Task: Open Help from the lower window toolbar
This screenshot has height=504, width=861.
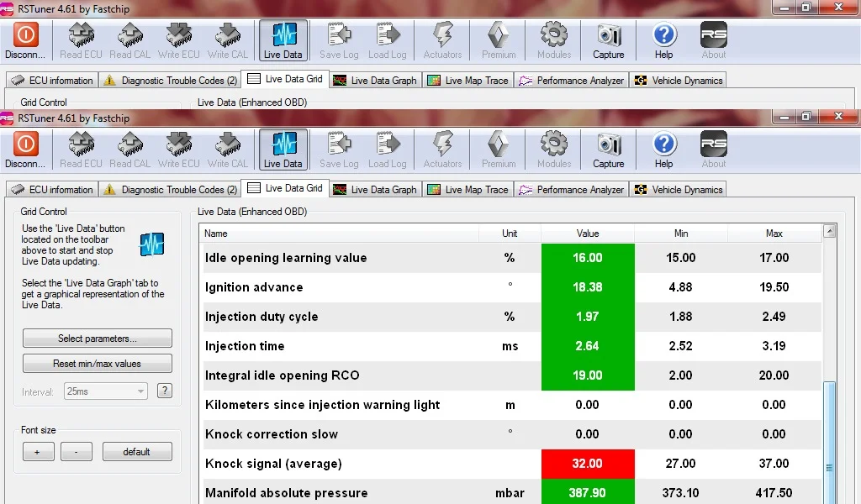Action: [663, 150]
